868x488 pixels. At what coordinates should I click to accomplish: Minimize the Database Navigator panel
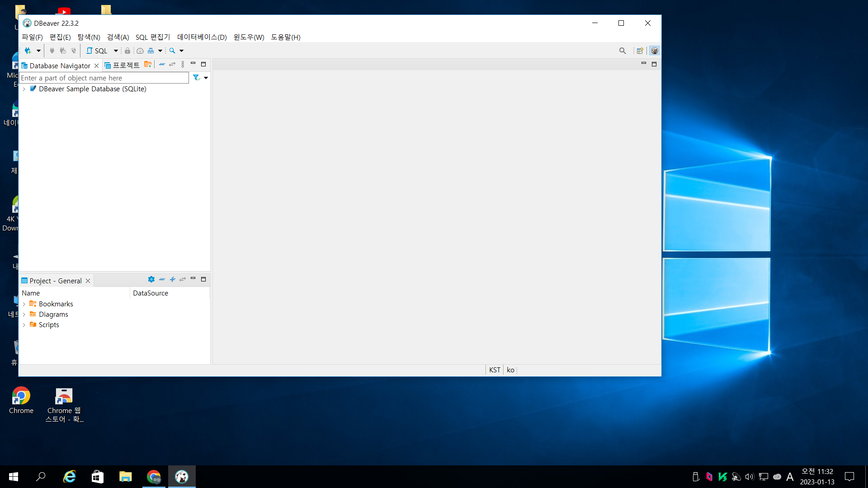(193, 64)
